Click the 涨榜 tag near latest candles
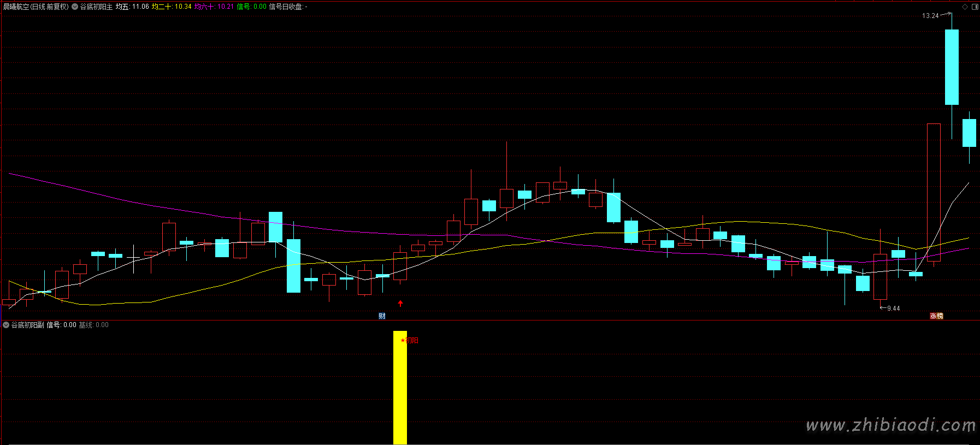The height and width of the screenshot is (445, 980). [936, 316]
